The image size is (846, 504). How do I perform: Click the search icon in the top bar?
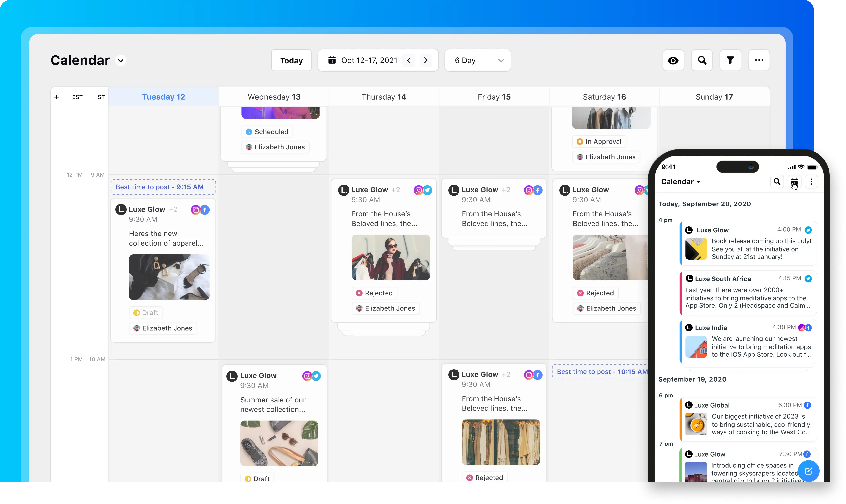tap(702, 60)
